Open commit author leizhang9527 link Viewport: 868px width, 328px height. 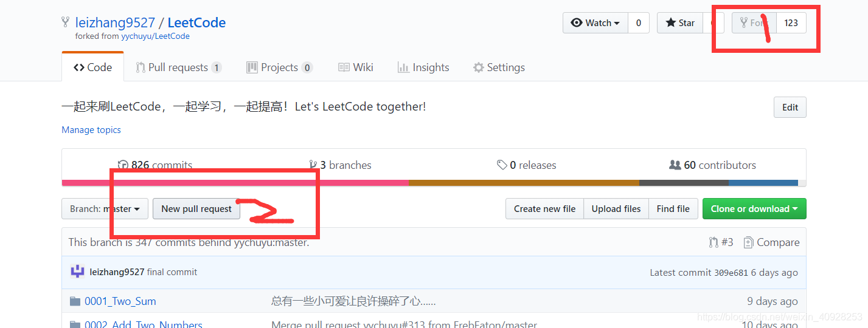point(117,272)
